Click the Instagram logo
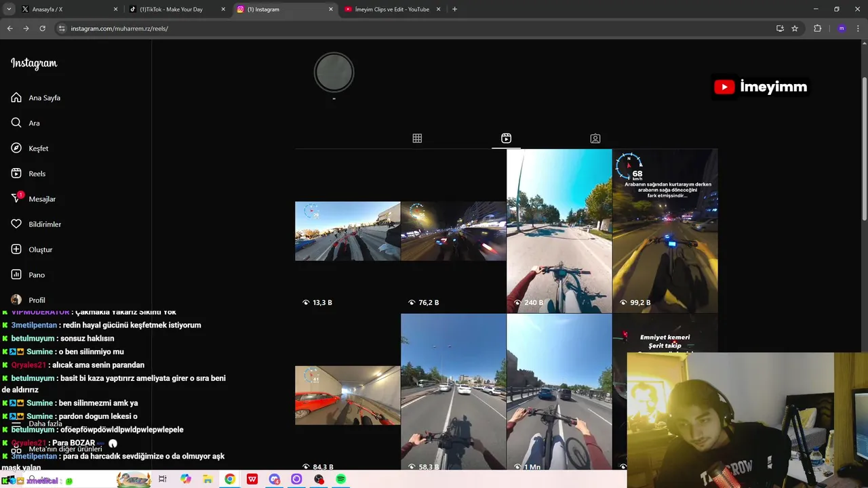This screenshot has height=488, width=868. (x=34, y=64)
